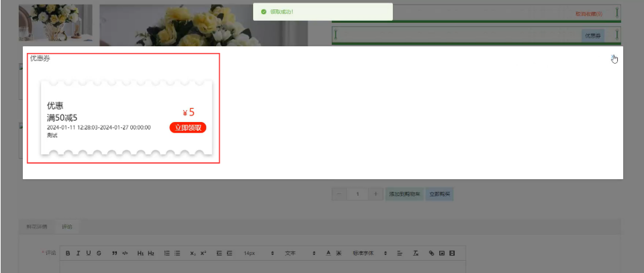Click 添加到购物车 button
This screenshot has height=273, width=644.
(404, 194)
